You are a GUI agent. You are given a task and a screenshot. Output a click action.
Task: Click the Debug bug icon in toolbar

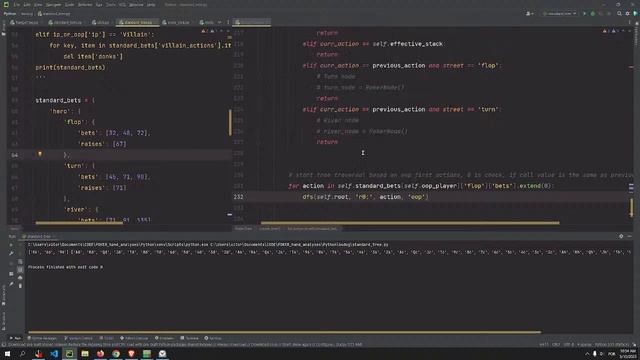click(x=593, y=13)
